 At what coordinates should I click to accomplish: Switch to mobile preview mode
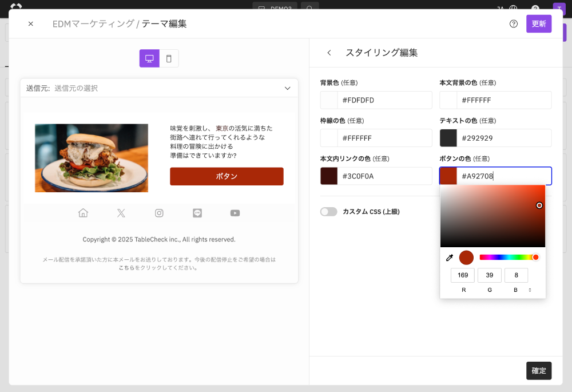pyautogui.click(x=169, y=58)
